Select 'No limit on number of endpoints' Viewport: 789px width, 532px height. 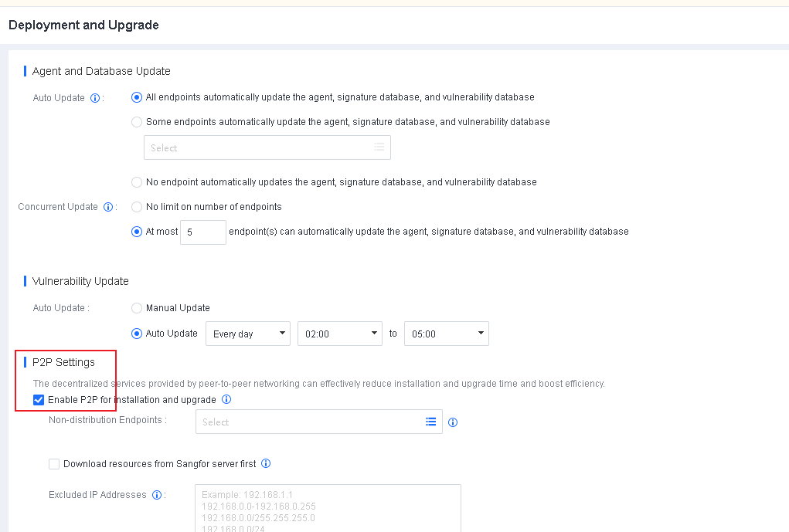(x=137, y=207)
